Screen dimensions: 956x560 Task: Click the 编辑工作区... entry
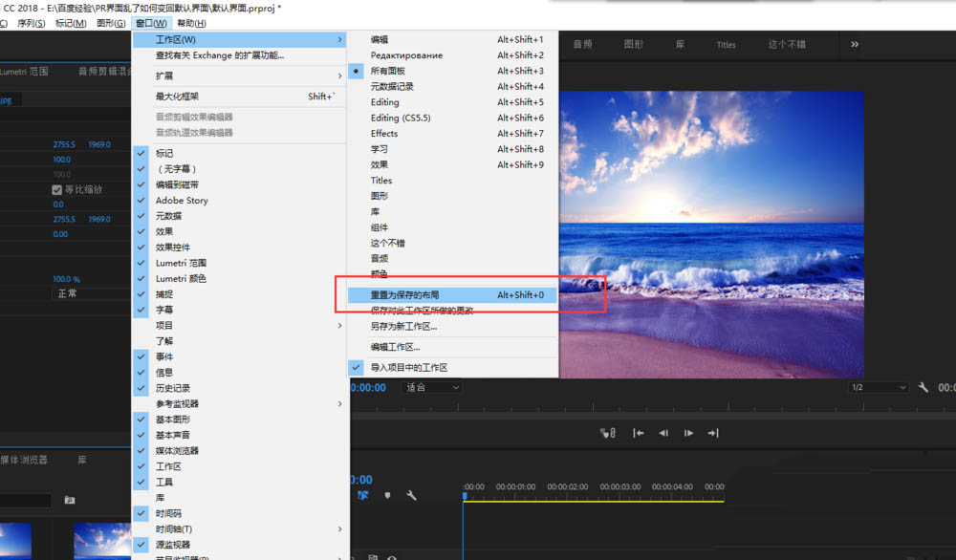pyautogui.click(x=395, y=347)
